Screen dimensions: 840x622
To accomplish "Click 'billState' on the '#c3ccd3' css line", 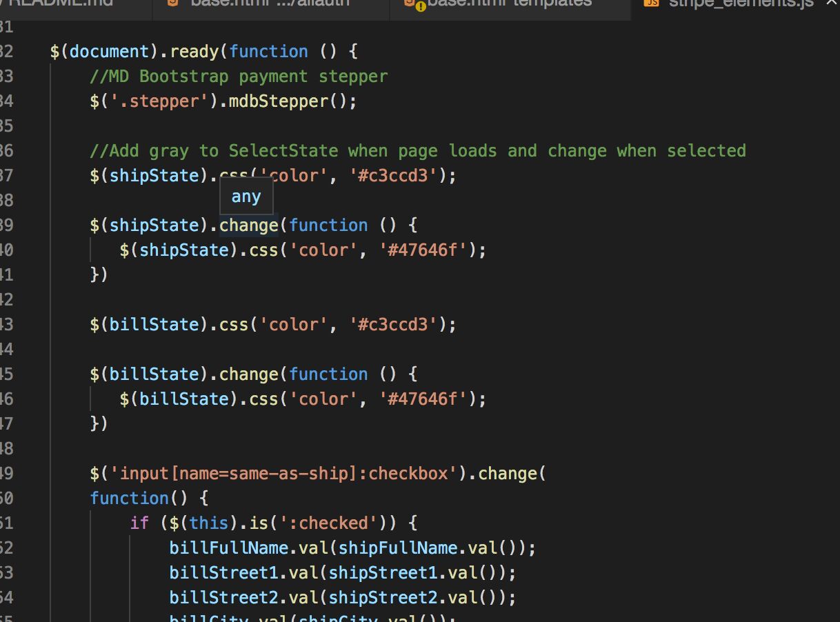I will tap(154, 325).
